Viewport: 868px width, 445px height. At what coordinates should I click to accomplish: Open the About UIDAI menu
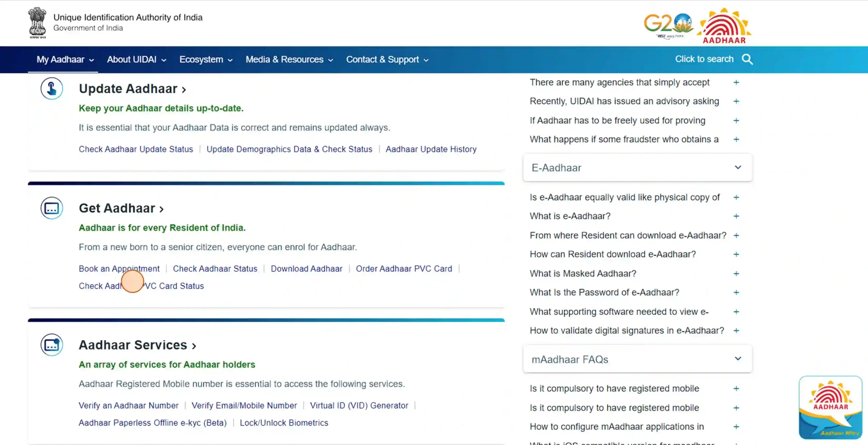(x=137, y=59)
